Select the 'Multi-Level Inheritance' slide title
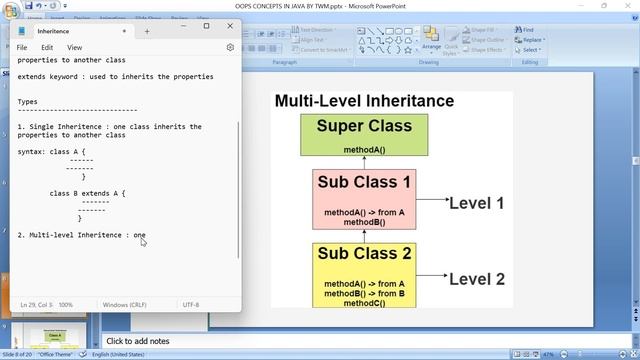The image size is (640, 360). pos(364,101)
